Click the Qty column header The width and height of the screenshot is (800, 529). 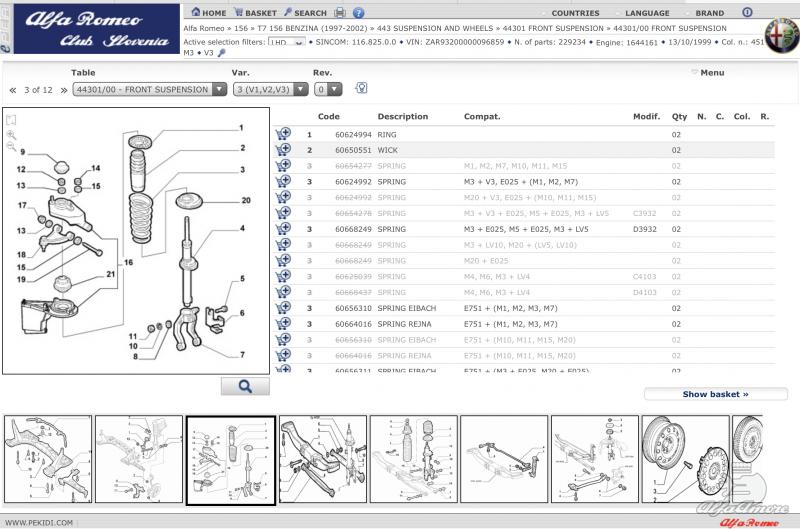pos(679,116)
